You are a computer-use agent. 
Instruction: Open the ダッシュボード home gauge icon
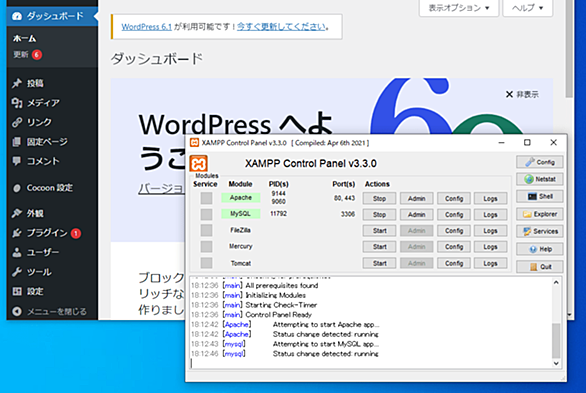[17, 16]
